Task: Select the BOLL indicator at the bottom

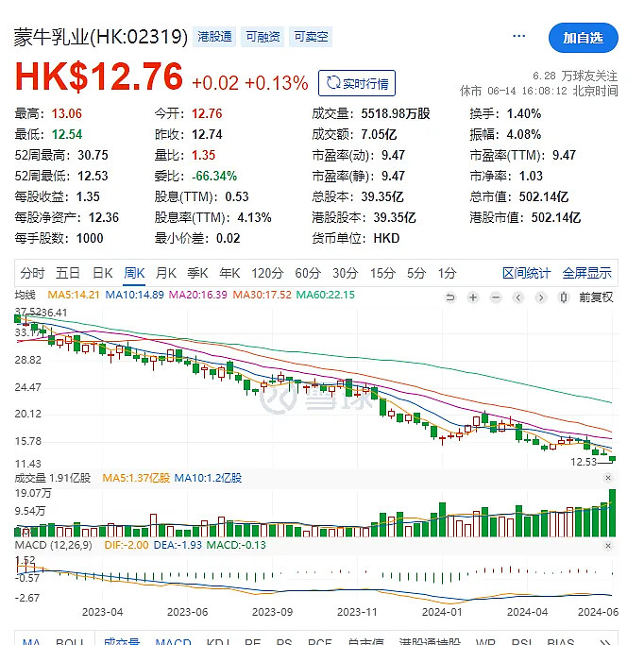Action: [x=70, y=642]
